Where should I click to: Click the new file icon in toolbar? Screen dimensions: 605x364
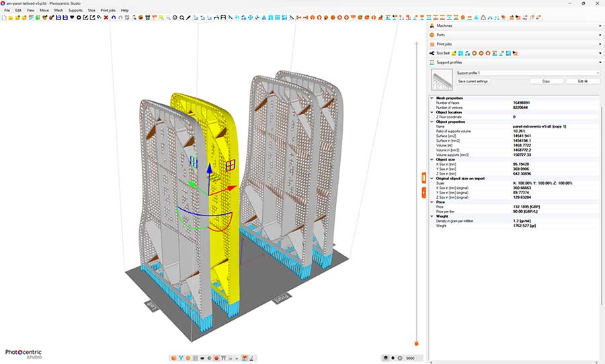(4, 17)
